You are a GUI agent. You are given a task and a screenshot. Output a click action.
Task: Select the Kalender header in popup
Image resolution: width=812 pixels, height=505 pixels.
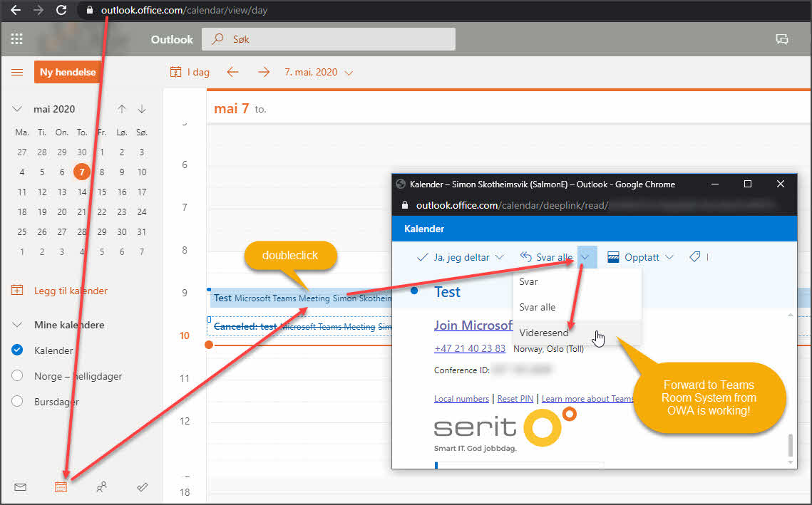[x=424, y=229]
